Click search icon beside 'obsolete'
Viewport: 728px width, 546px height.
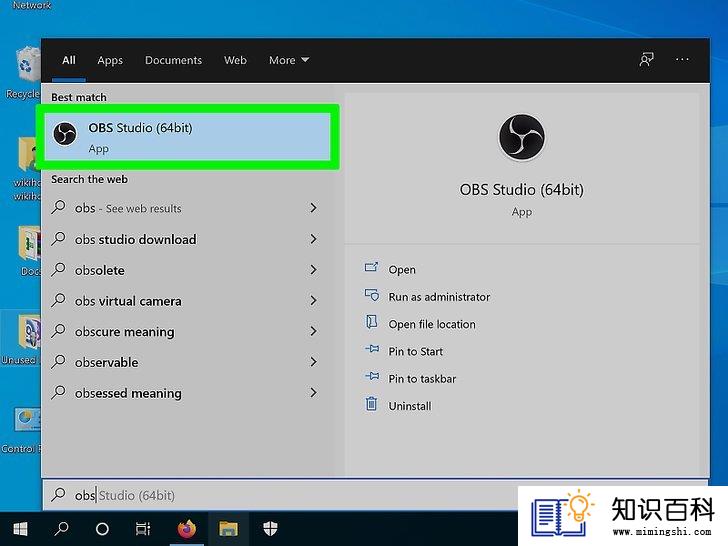(x=58, y=269)
